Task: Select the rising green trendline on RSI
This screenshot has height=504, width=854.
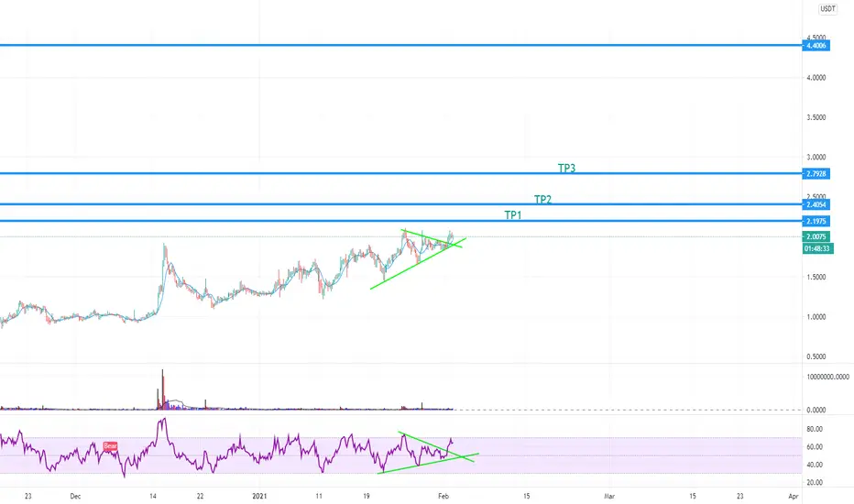Action: click(x=428, y=463)
